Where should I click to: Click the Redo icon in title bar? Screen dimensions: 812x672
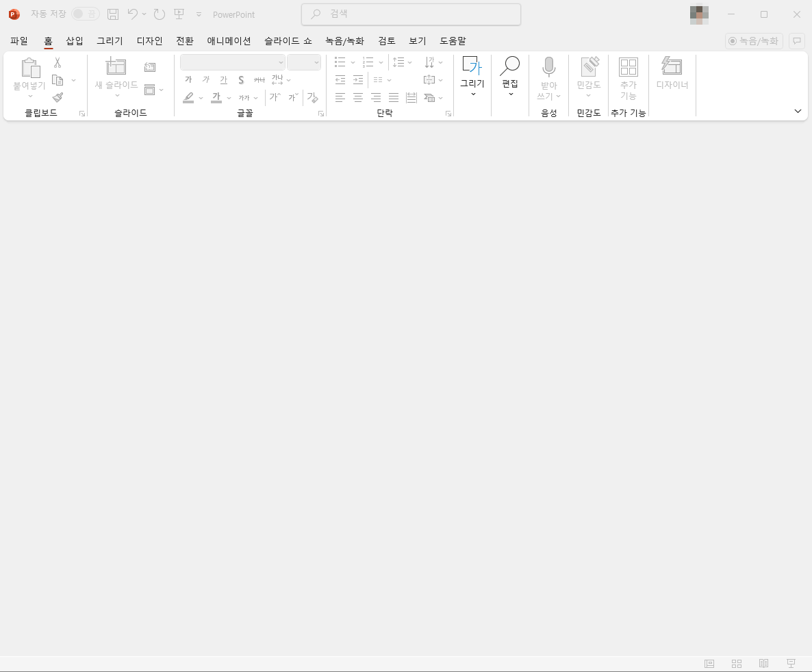point(160,14)
